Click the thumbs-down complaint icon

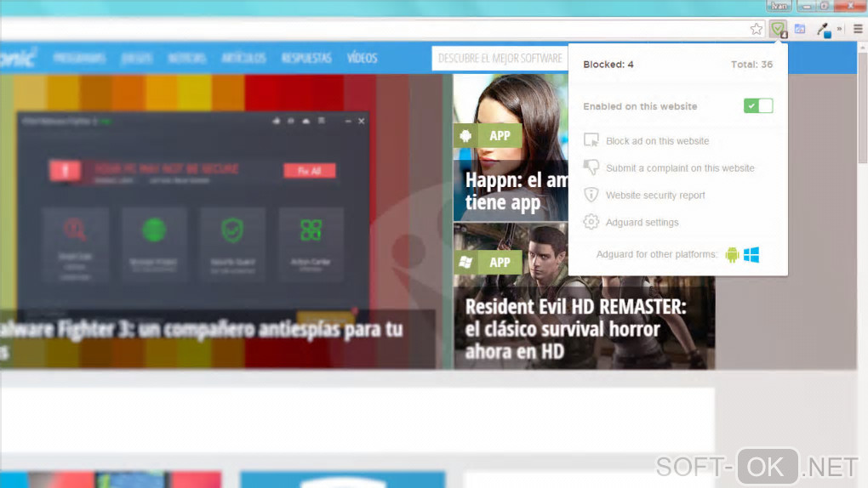coord(591,167)
